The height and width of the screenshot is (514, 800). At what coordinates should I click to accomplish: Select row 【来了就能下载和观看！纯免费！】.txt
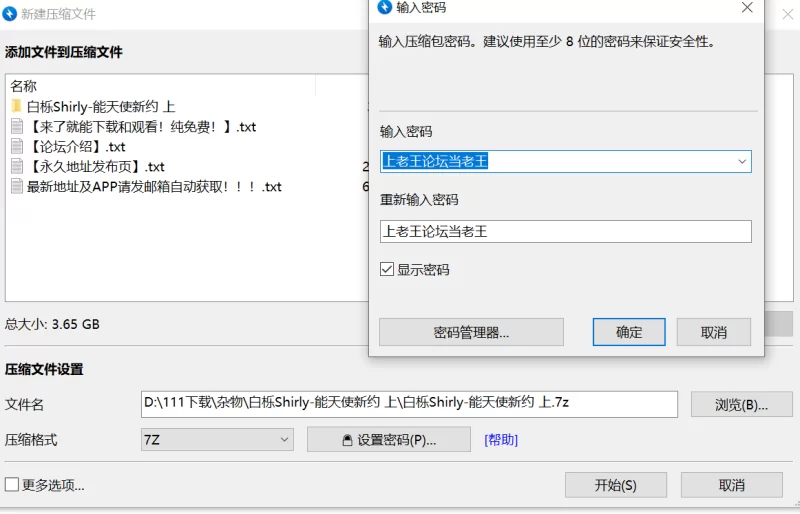click(187, 126)
